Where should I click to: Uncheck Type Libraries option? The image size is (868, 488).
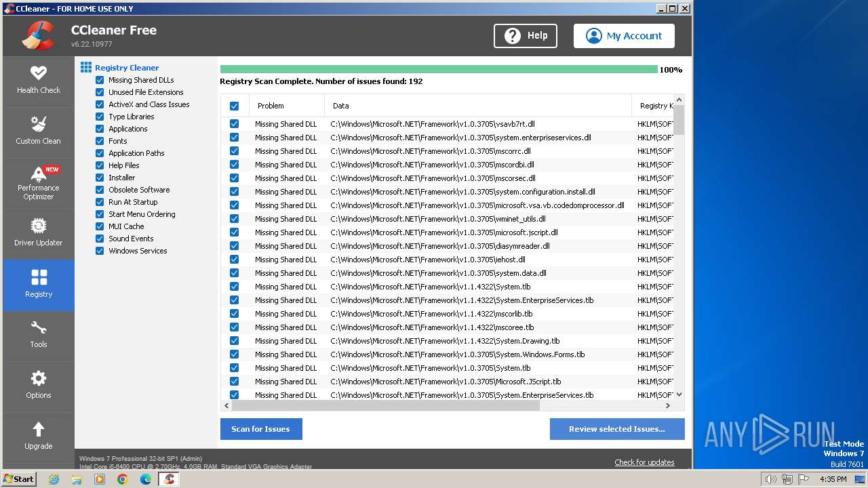click(x=100, y=117)
